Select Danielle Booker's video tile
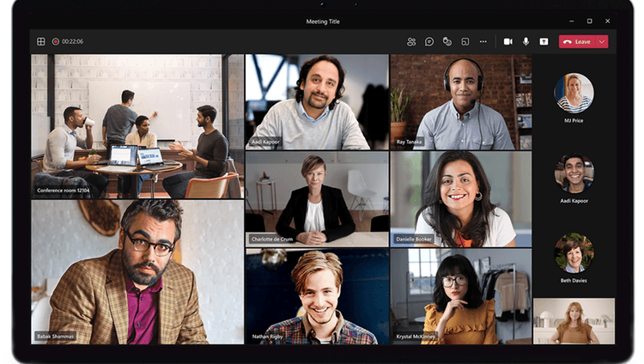This screenshot has width=644, height=364. point(461,199)
